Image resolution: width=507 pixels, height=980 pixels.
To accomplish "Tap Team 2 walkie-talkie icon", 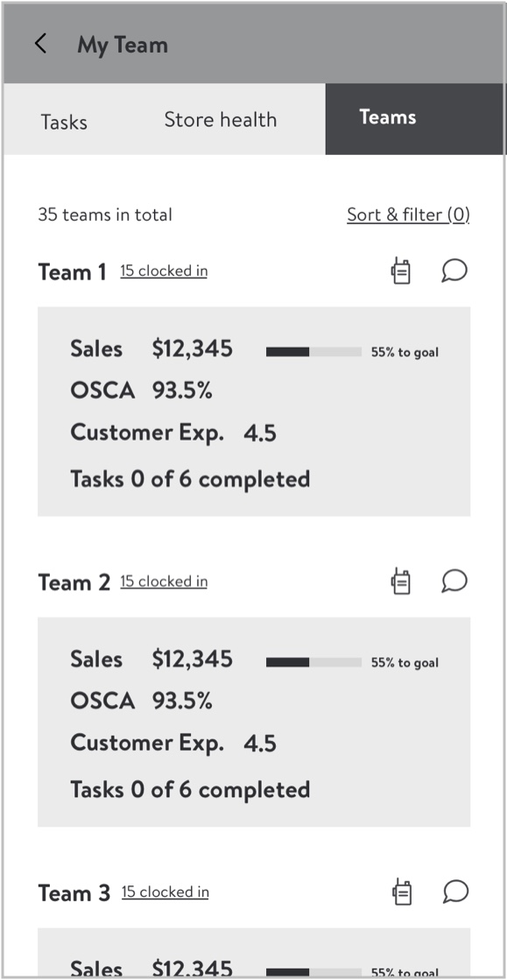I will (401, 582).
